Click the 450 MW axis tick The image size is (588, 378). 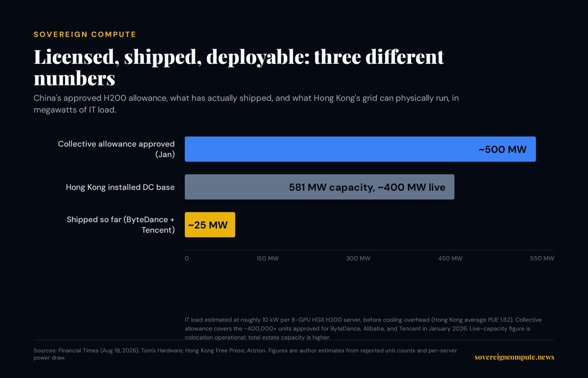[450, 258]
